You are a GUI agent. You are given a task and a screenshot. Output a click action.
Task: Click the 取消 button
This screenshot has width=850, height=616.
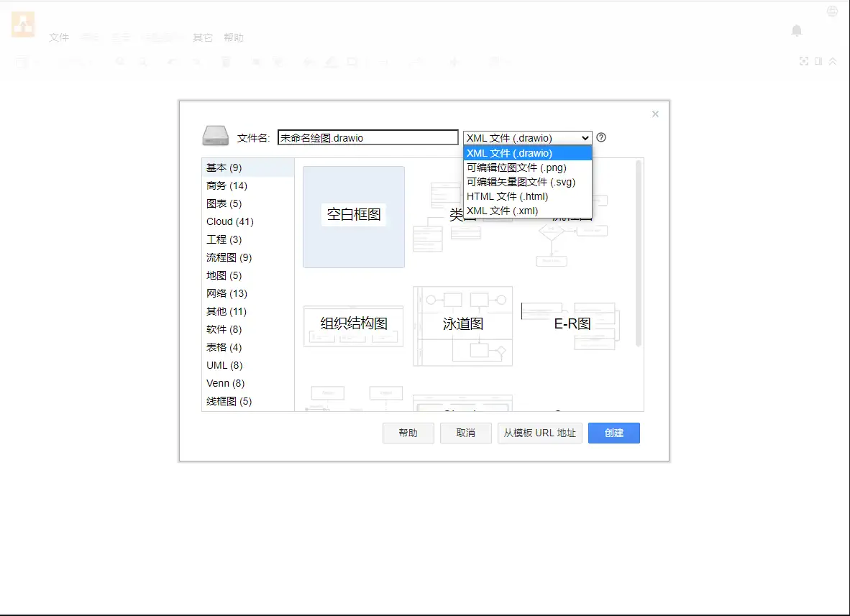466,433
